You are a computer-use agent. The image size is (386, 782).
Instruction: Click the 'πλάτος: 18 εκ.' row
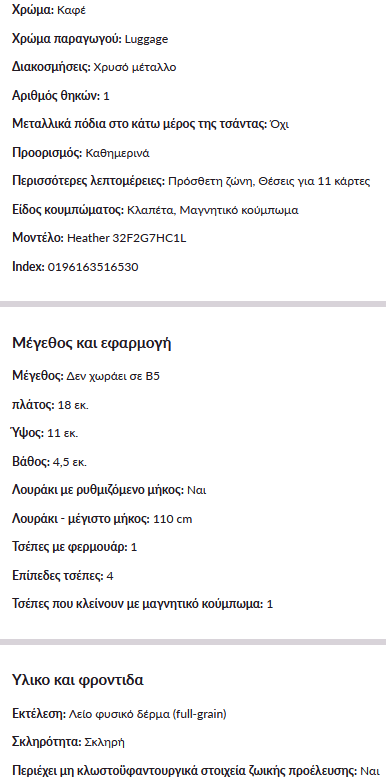point(50,405)
